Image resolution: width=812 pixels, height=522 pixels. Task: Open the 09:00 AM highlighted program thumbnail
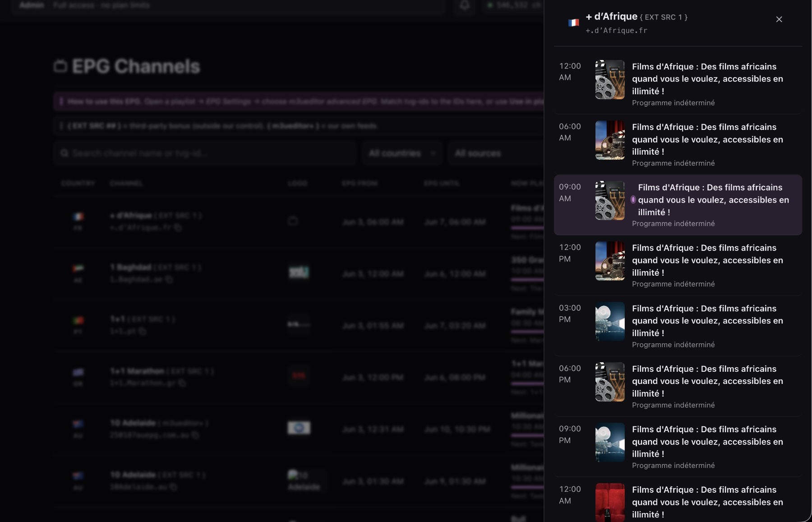tap(610, 201)
